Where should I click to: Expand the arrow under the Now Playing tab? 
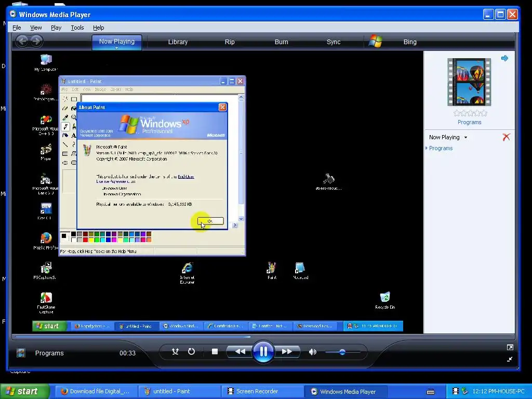pos(116,48)
